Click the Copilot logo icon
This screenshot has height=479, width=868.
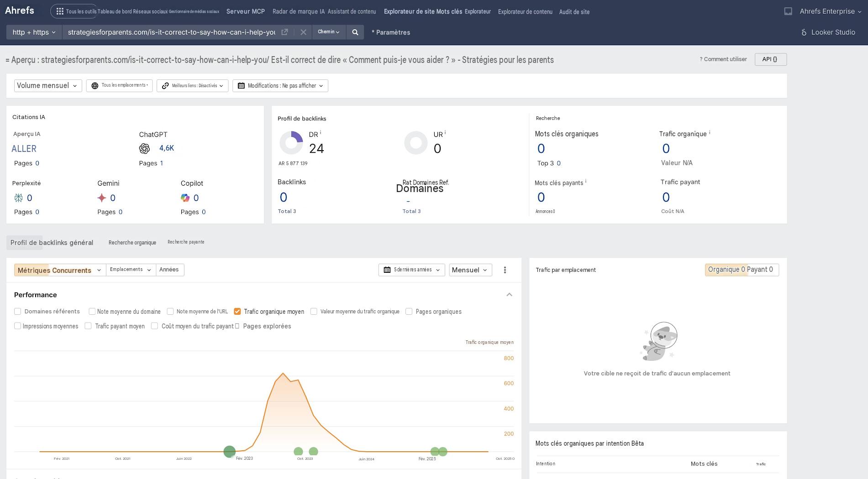(x=185, y=198)
